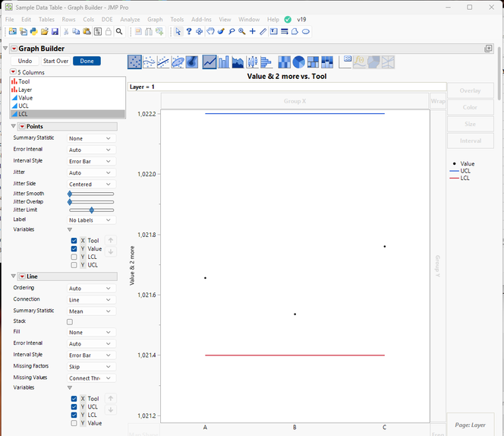Collapse the Line section disclosure triangle
This screenshot has height=436, width=504.
[14, 276]
